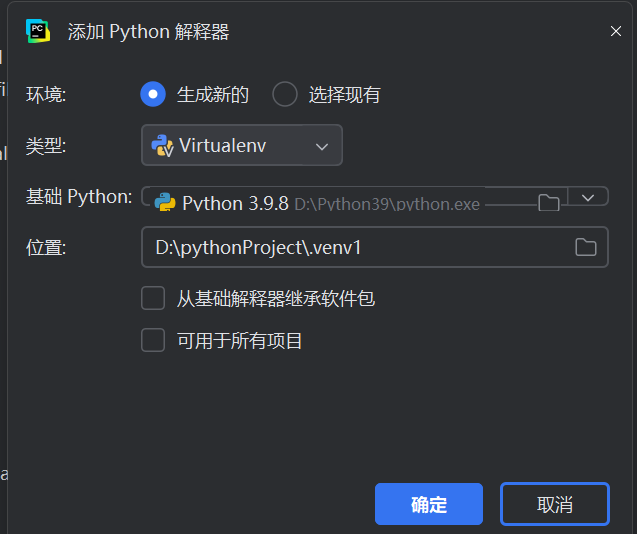Click the 类型: label

click(46, 145)
